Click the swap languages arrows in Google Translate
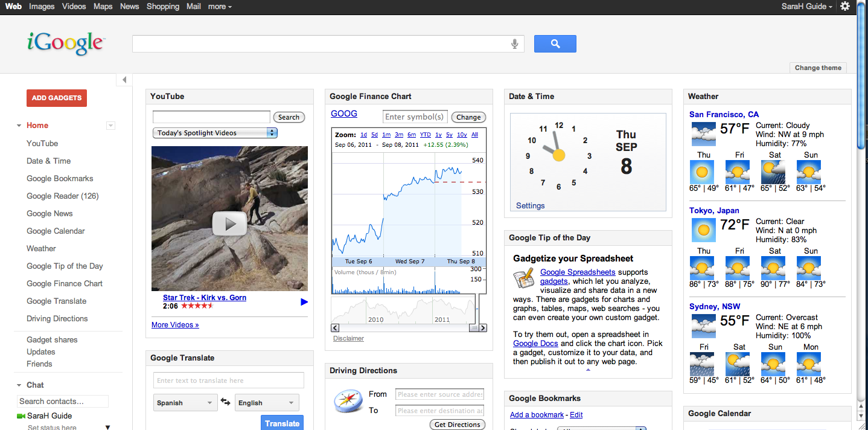 coord(225,402)
